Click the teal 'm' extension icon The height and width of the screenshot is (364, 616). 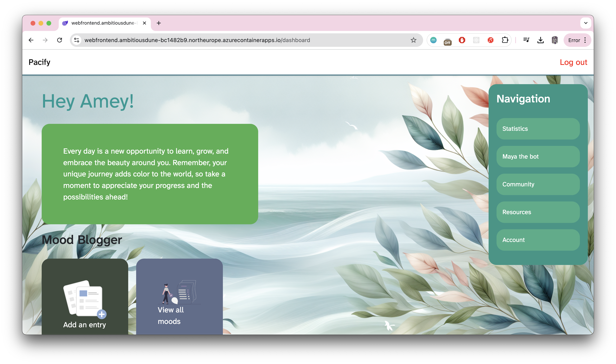point(433,40)
